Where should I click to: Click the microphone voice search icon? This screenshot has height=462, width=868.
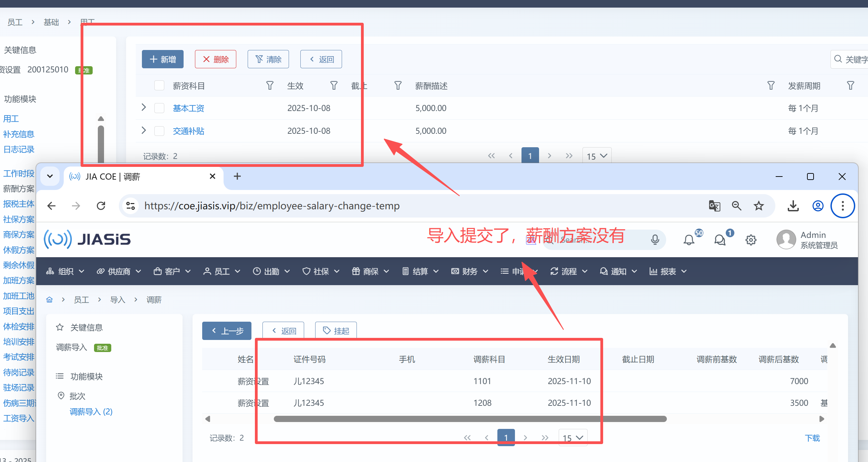click(x=655, y=239)
